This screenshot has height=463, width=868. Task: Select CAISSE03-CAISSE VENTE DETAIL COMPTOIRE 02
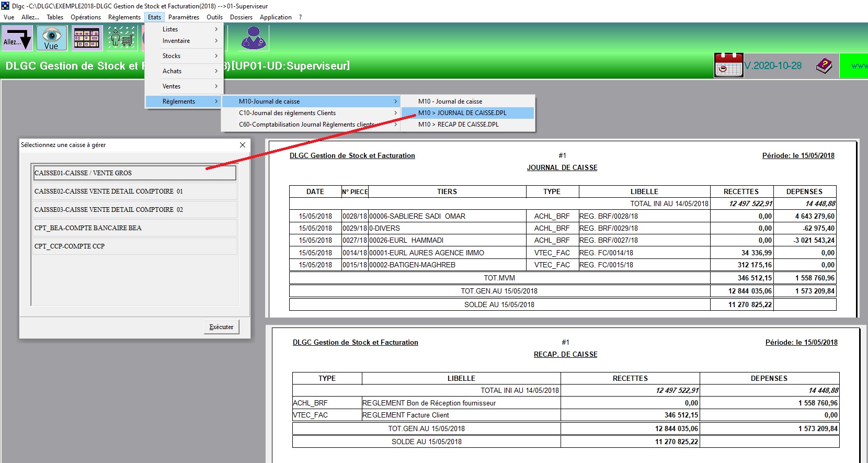(x=134, y=210)
